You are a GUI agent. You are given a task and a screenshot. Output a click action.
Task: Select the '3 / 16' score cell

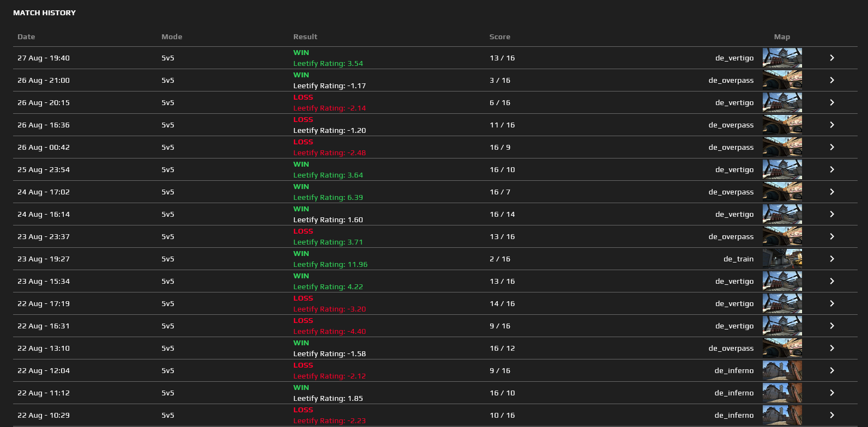pos(500,80)
